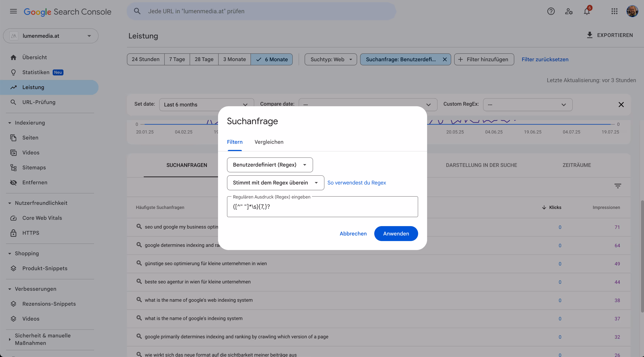Open the Last 6 months date dropdown

tap(206, 105)
